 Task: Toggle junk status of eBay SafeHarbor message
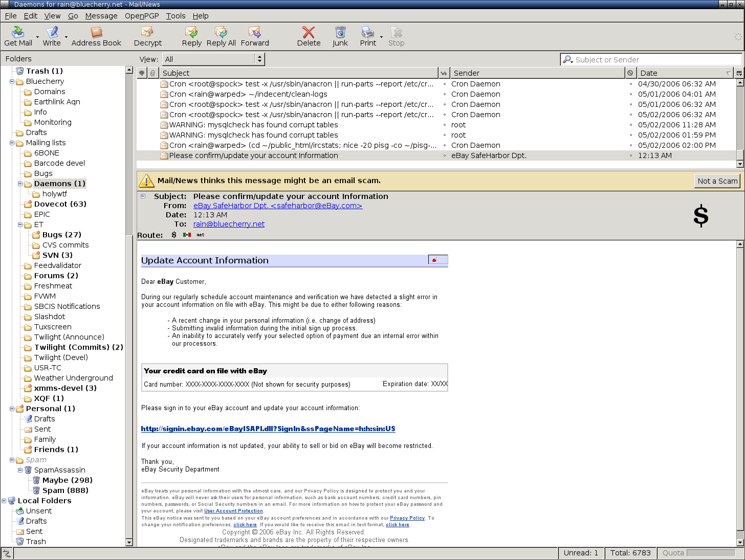tap(630, 155)
